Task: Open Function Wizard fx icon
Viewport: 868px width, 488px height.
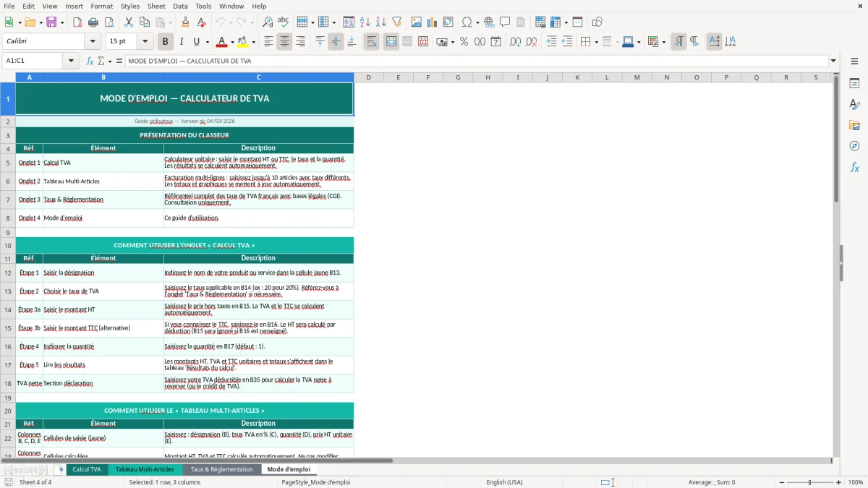Action: (90, 61)
